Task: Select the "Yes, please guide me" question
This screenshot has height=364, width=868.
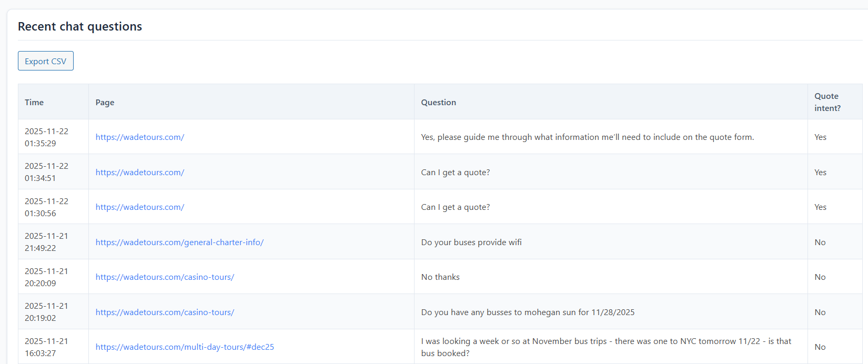Action: [587, 137]
